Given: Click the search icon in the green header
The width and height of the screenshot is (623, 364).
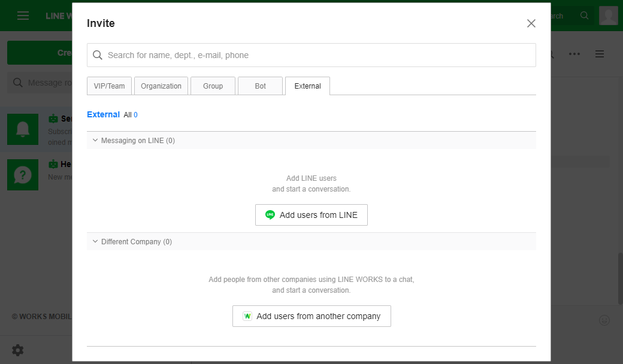Looking at the screenshot, I should (x=584, y=16).
